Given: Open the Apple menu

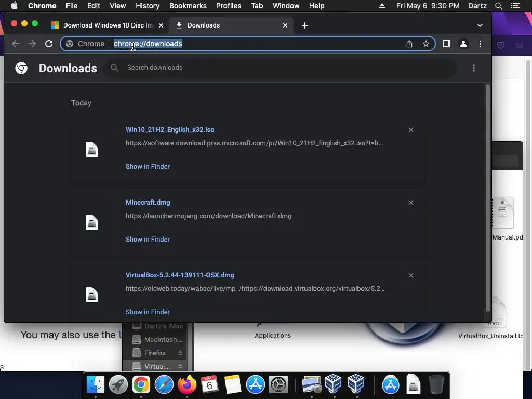Looking at the screenshot, I should [14, 6].
